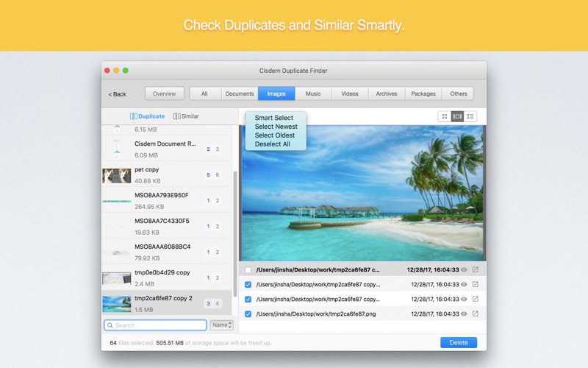This screenshot has height=368, width=588.
Task: Switch to list view icon
Action: (470, 116)
